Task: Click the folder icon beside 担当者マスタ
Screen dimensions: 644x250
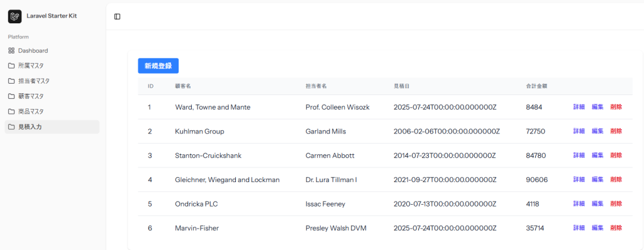Action: [11, 81]
